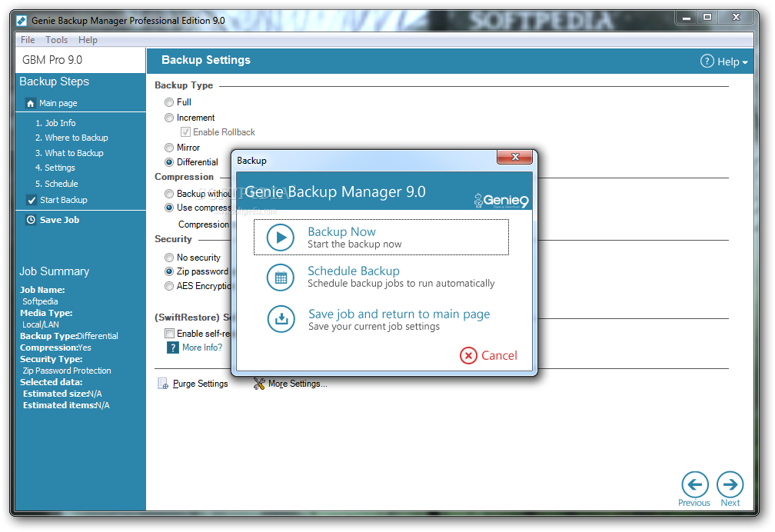Open the Help dropdown arrow
Viewport: 775px width, 532px height.
point(745,62)
